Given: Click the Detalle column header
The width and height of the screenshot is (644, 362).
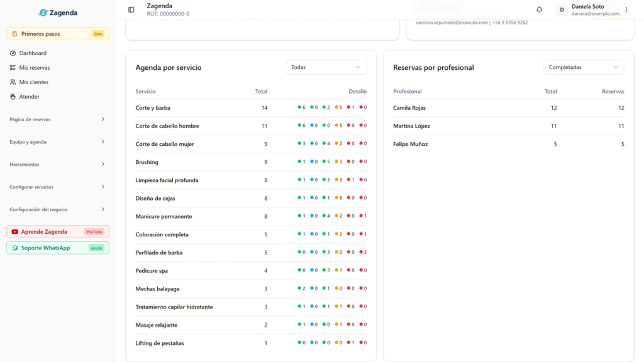Looking at the screenshot, I should 358,92.
